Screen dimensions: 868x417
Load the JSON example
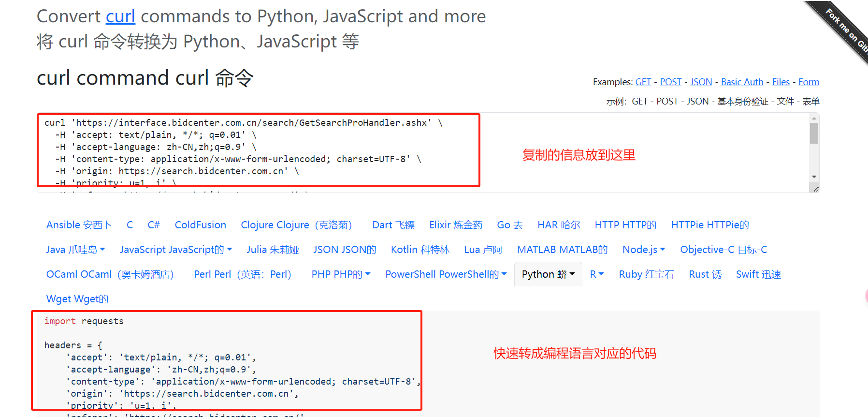(701, 82)
